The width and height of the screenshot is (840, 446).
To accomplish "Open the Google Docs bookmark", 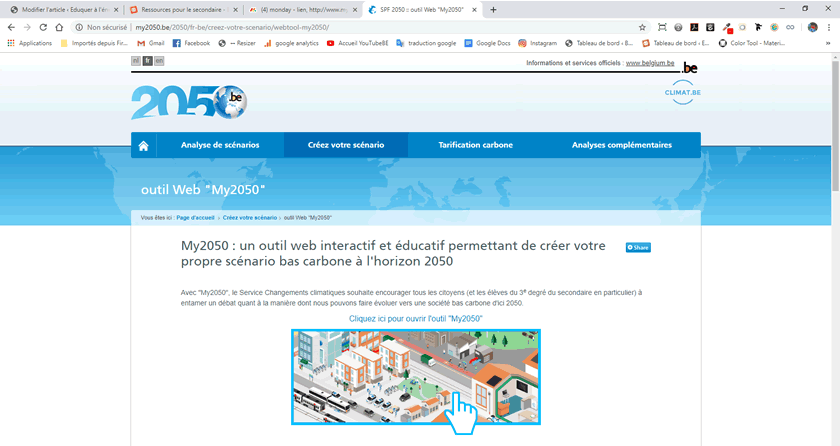I will point(488,43).
